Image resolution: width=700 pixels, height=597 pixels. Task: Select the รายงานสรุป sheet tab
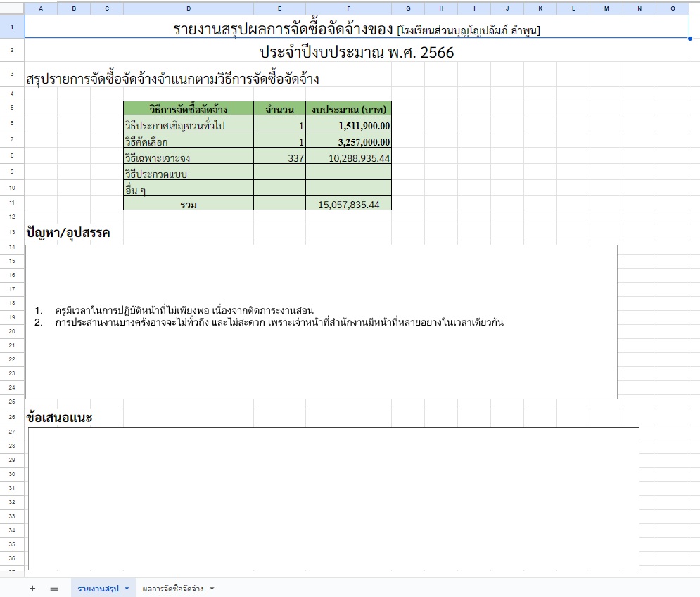point(98,589)
